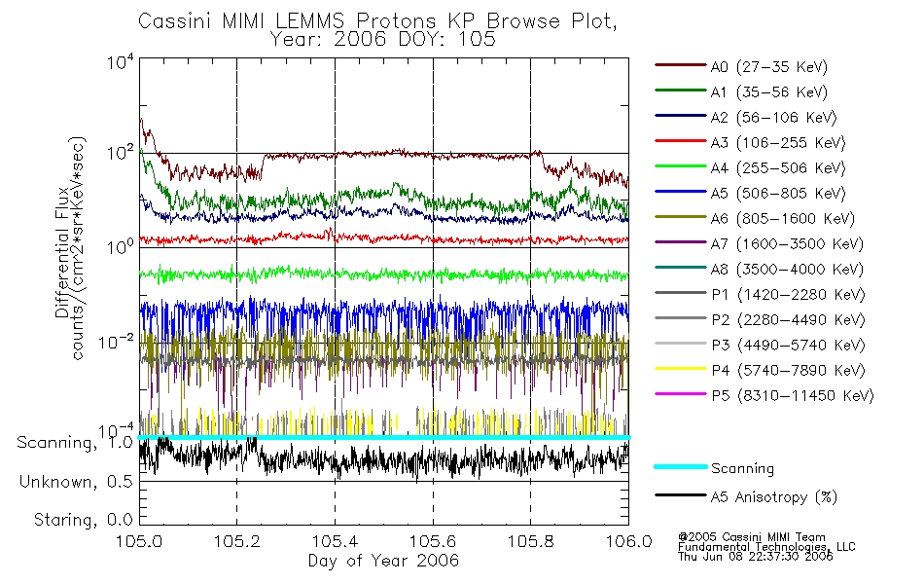This screenshot has height=584, width=924.
Task: Click the Scanning legend label
Action: (742, 469)
